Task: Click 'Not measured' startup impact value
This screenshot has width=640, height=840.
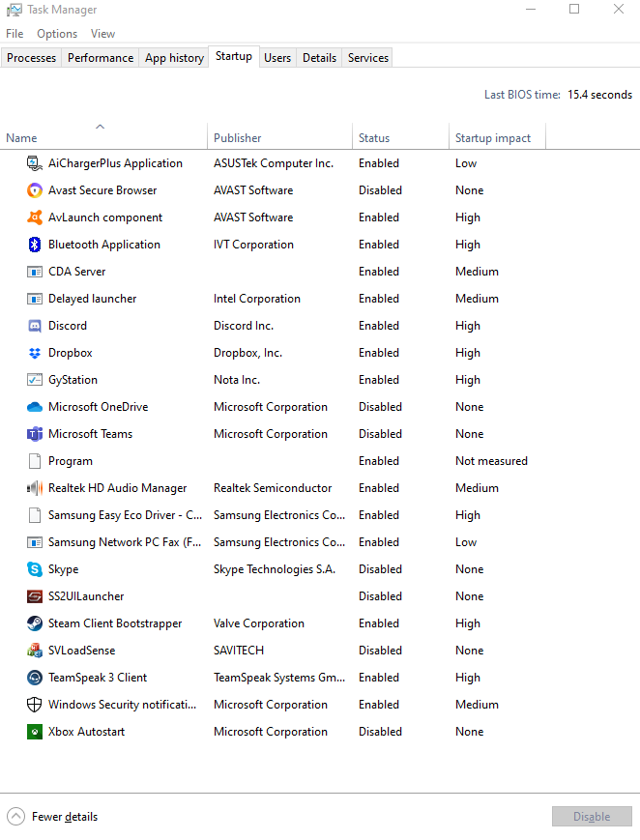Action: coord(491,461)
